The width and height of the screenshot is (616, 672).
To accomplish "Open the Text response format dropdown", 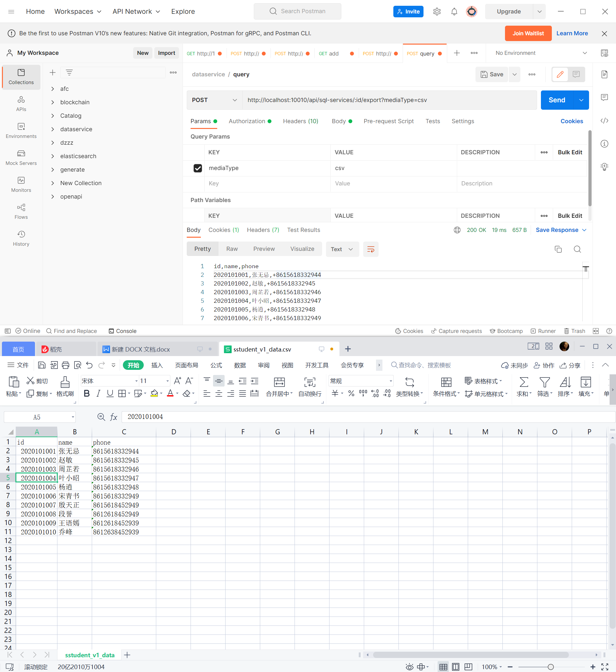I will (x=342, y=249).
